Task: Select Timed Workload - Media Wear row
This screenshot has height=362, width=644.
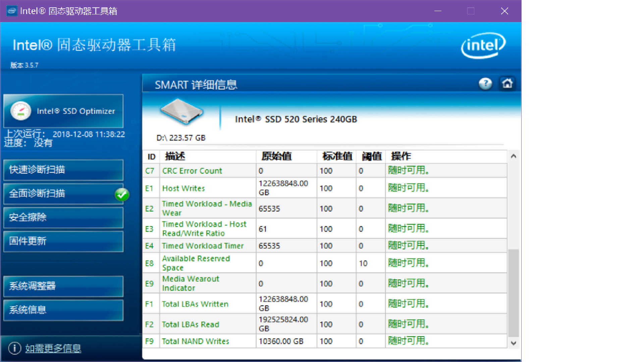Action: [325, 208]
